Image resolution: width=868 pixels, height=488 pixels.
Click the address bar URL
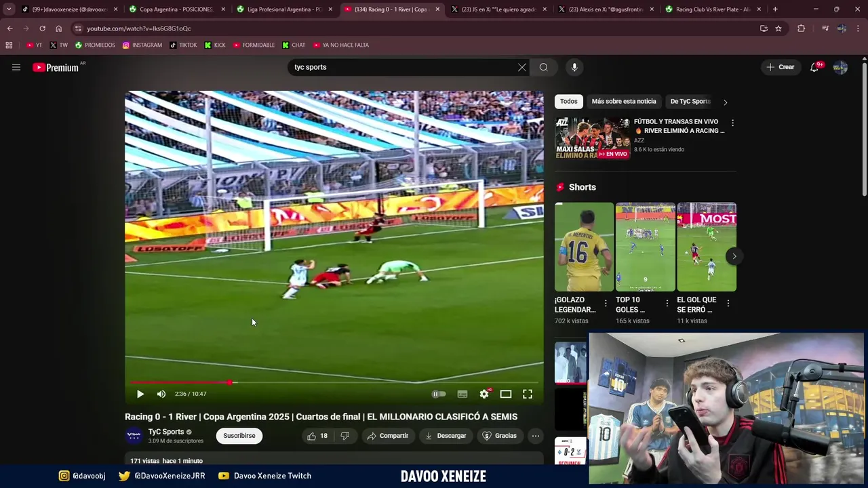[139, 28]
